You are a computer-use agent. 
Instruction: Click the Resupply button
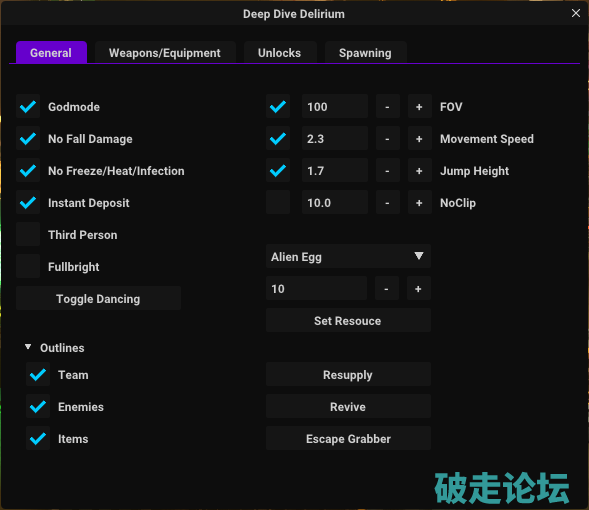(348, 374)
